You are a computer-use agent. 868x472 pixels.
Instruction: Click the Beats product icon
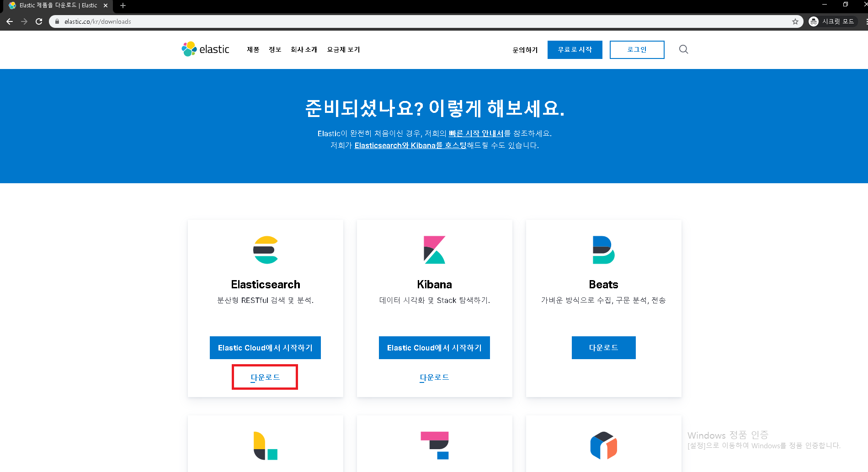603,250
